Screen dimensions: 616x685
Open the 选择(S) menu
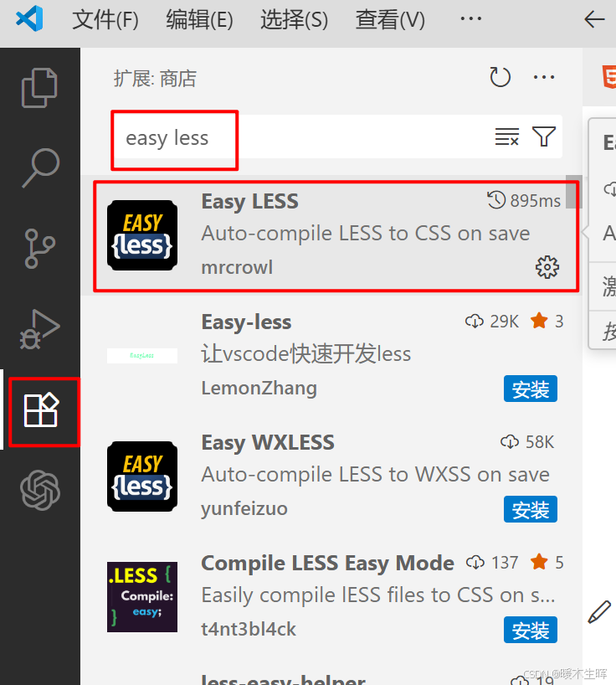point(295,19)
